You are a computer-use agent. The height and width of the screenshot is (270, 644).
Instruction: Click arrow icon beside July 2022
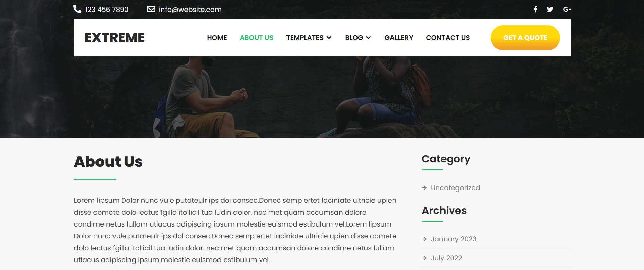click(x=424, y=258)
